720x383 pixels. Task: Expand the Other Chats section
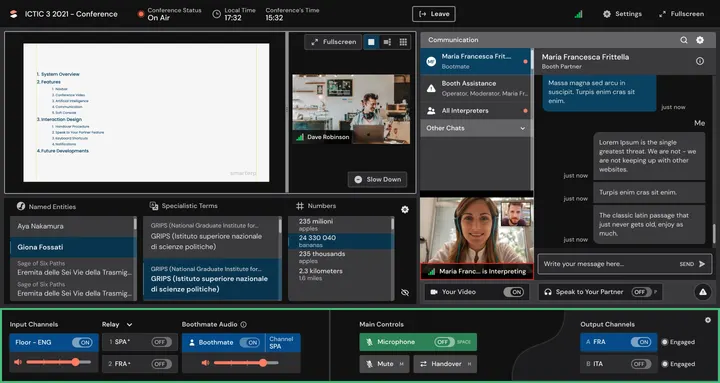pos(475,128)
